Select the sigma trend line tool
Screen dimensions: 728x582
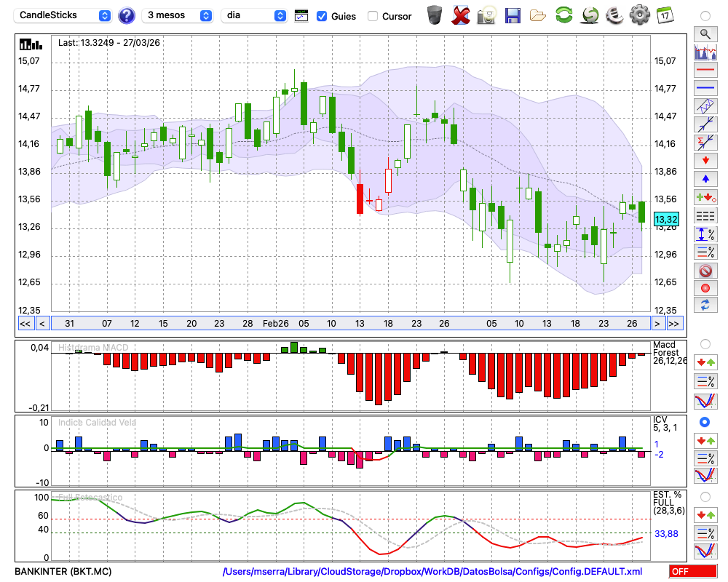(x=705, y=142)
